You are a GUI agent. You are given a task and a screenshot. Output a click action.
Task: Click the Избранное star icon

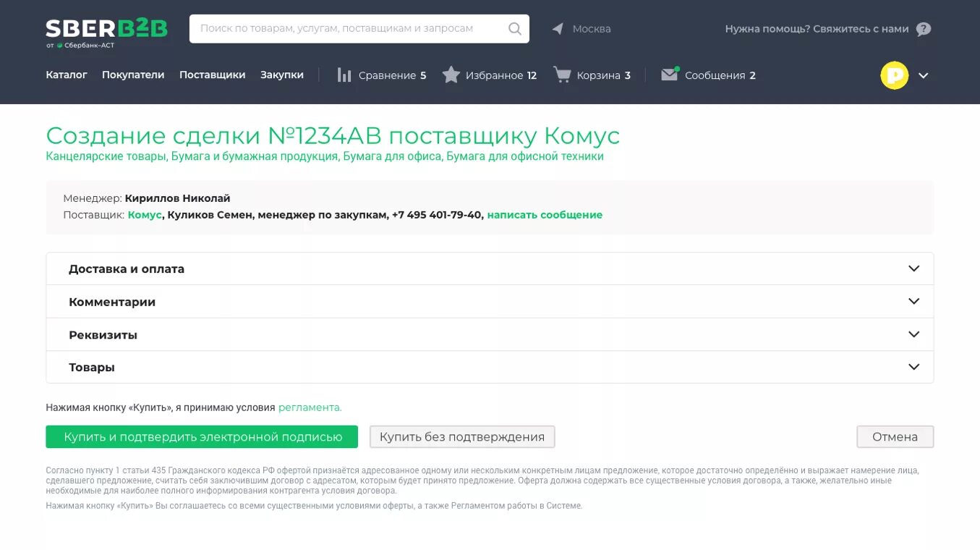[451, 74]
